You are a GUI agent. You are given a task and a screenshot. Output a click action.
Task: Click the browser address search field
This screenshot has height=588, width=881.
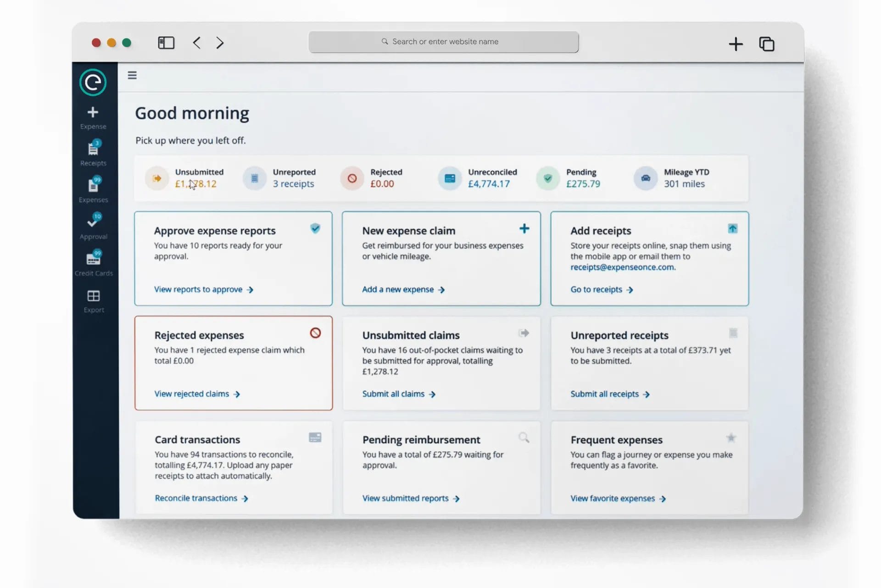443,42
